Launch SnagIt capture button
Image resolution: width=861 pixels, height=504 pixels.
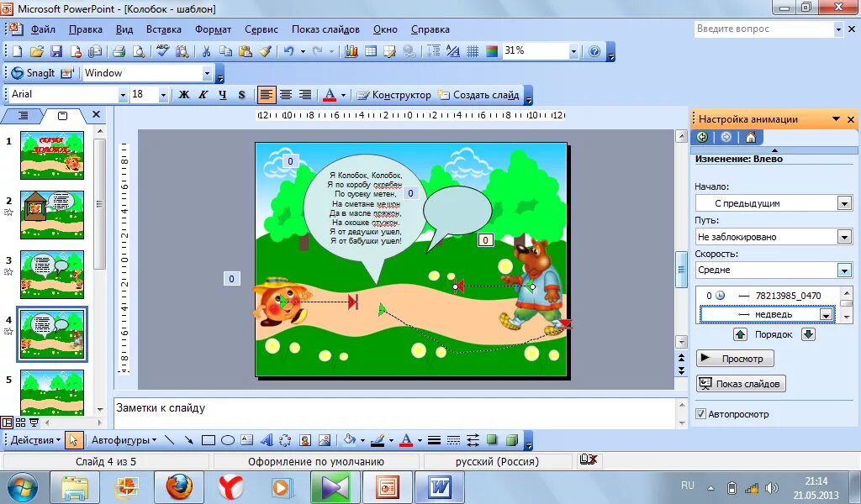tap(33, 73)
